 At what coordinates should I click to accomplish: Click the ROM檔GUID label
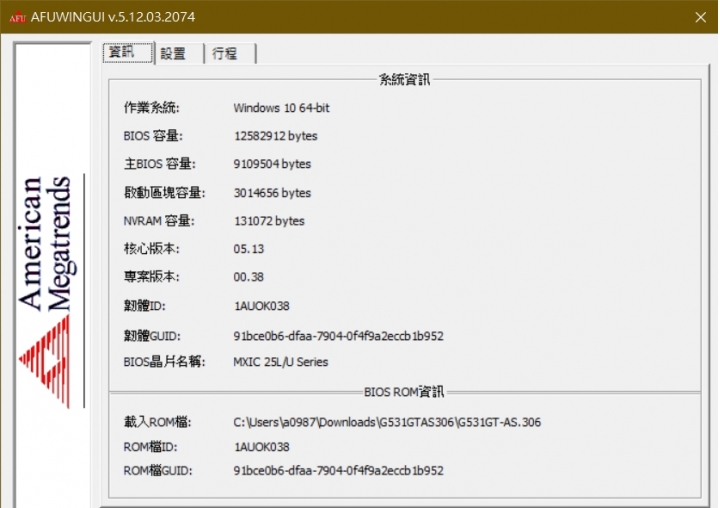[x=158, y=471]
